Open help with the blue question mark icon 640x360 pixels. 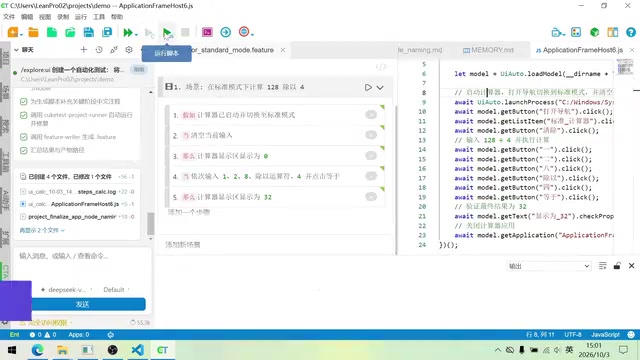[x=631, y=32]
